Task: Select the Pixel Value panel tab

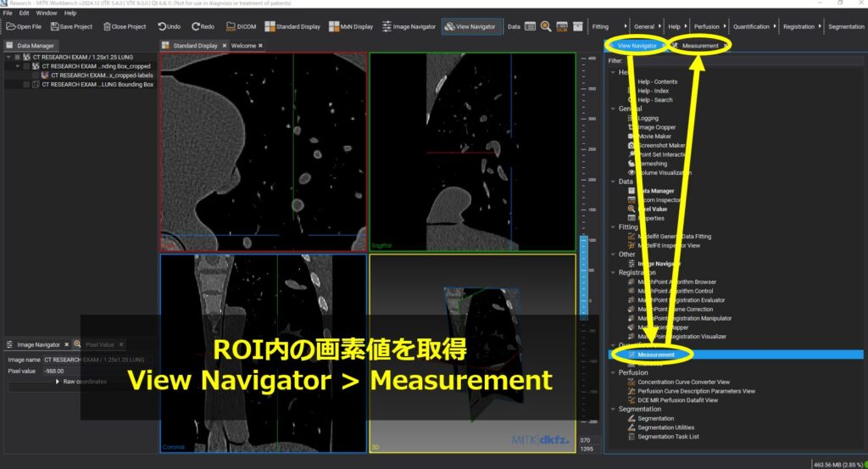Action: click(x=100, y=344)
